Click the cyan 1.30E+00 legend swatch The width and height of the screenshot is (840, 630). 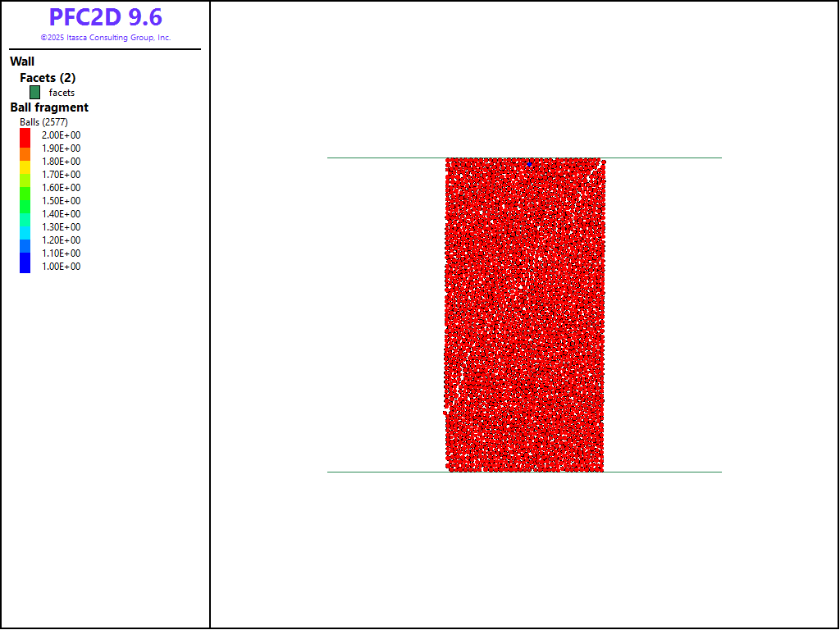(25, 227)
